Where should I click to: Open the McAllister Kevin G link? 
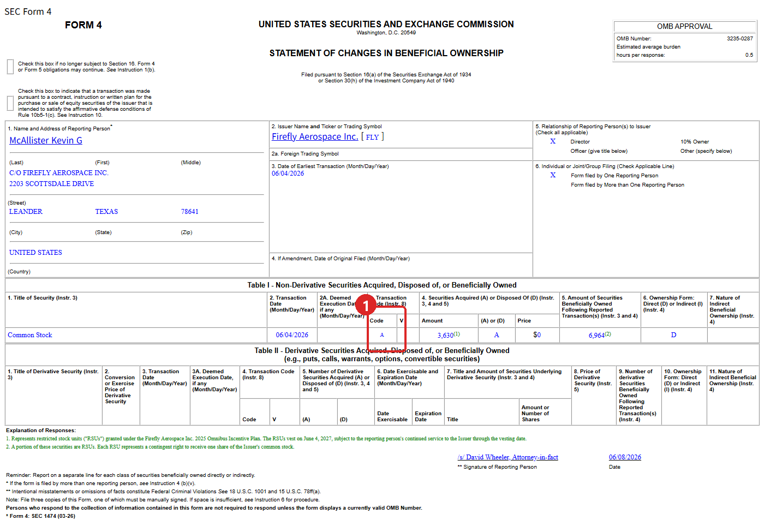click(46, 140)
